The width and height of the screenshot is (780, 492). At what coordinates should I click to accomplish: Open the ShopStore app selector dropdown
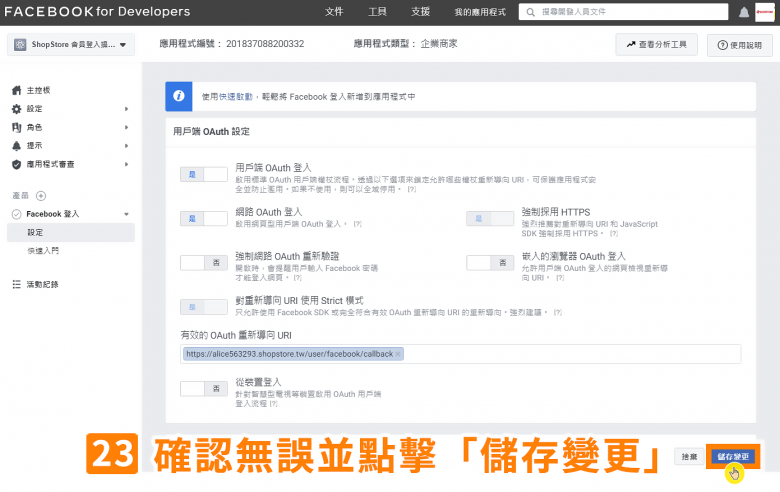[71, 45]
